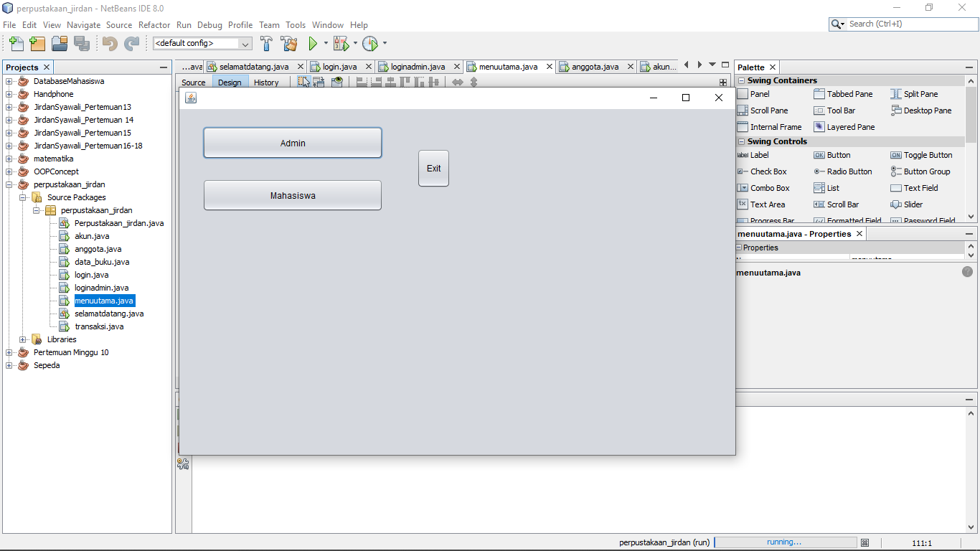
Task: Click the Change Horizontal Resizability arrow icon
Action: tap(458, 81)
